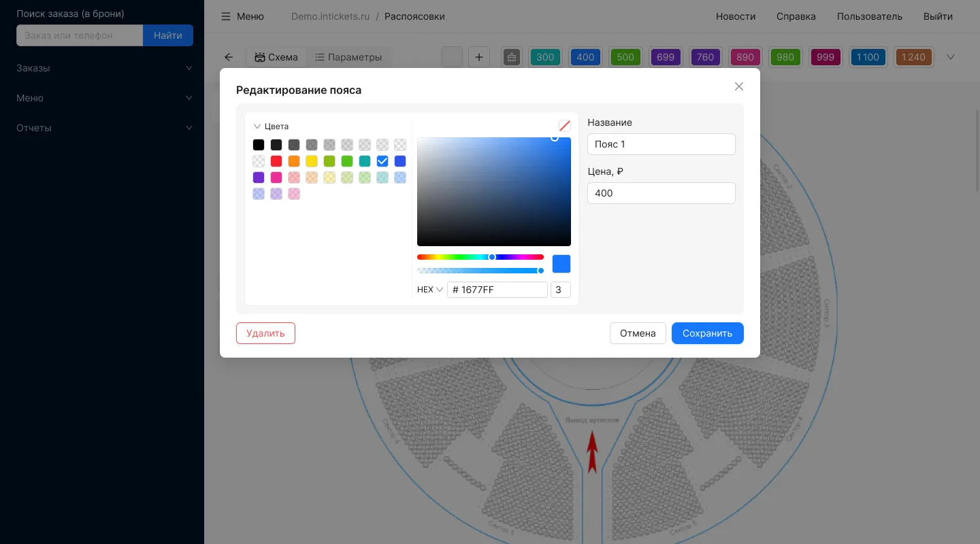Close the belt editing dialog
Screen dimensions: 980x544
pyautogui.click(x=738, y=86)
